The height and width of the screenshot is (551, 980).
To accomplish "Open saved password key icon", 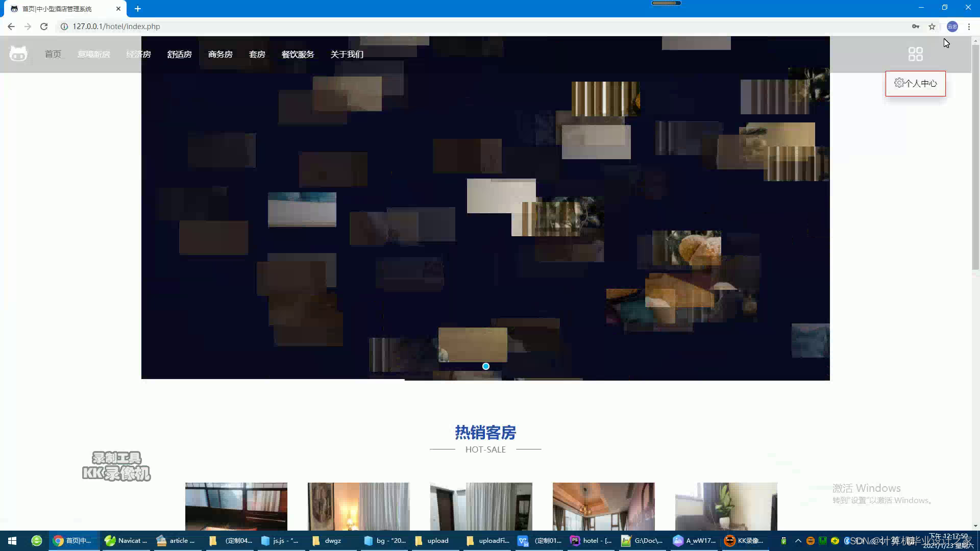I will [916, 27].
